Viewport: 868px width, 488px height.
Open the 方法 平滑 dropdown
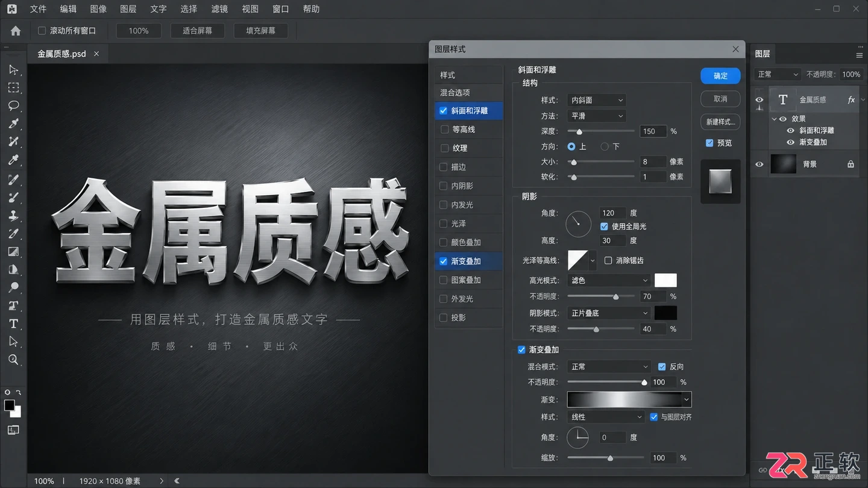pyautogui.click(x=597, y=116)
